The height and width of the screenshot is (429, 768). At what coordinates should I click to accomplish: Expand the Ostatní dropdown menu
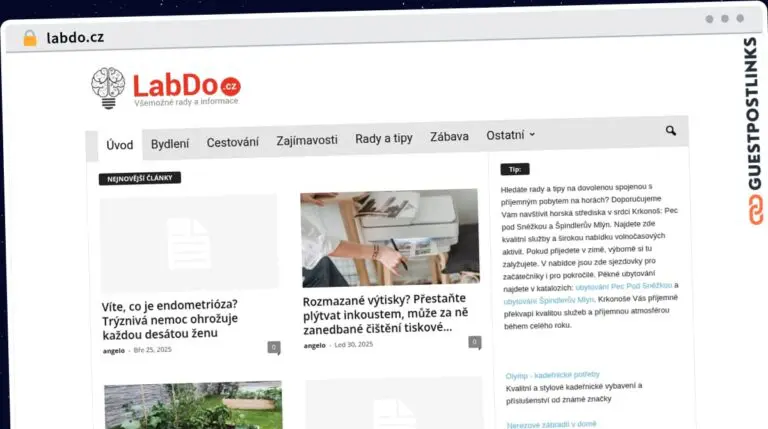click(510, 136)
